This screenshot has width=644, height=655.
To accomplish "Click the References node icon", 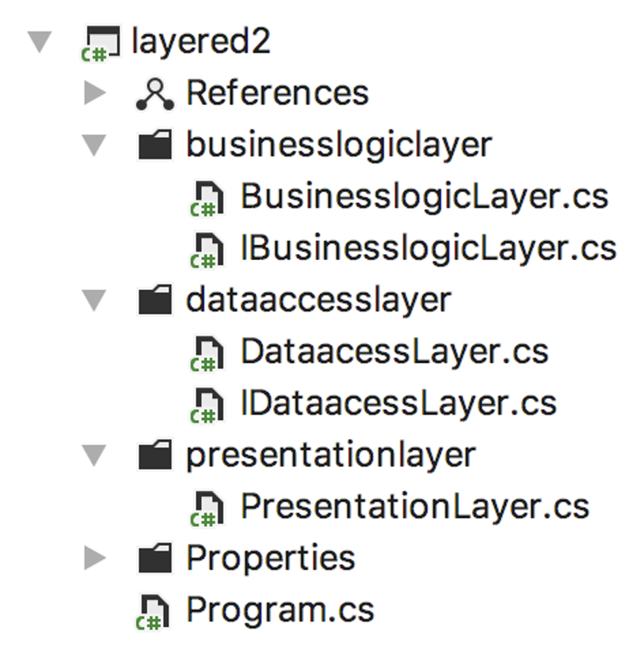I will [x=155, y=94].
